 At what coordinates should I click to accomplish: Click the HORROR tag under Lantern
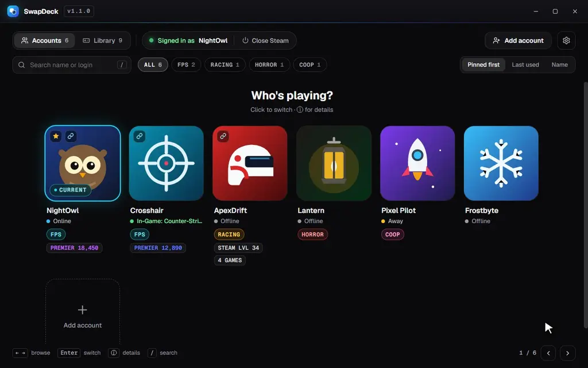pyautogui.click(x=313, y=235)
